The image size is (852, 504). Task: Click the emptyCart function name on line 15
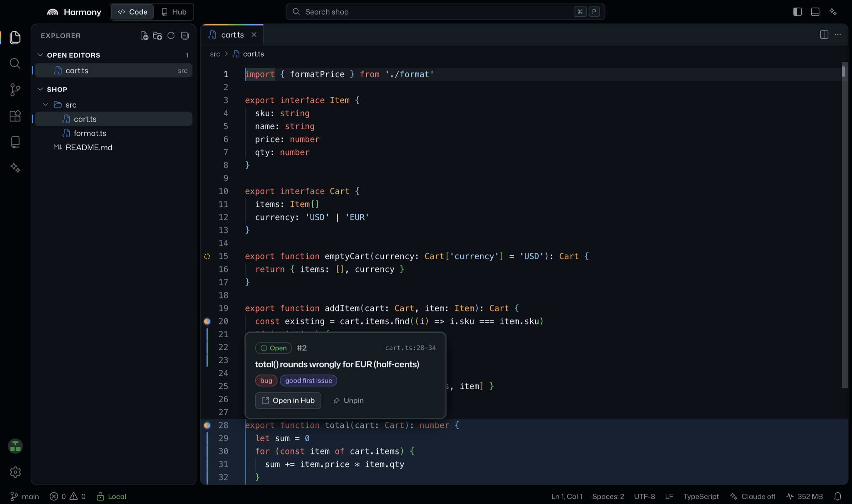(347, 256)
